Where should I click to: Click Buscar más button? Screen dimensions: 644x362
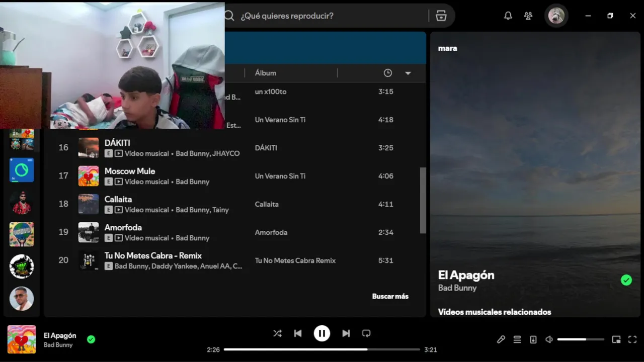tap(390, 296)
